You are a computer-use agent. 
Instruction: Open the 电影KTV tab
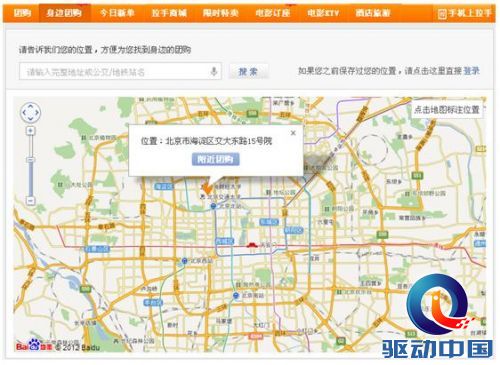coord(323,13)
